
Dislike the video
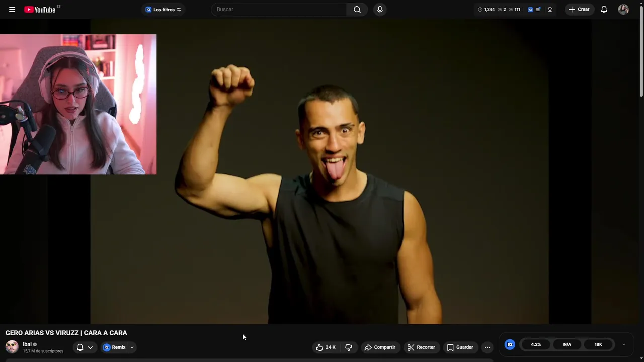pyautogui.click(x=349, y=347)
